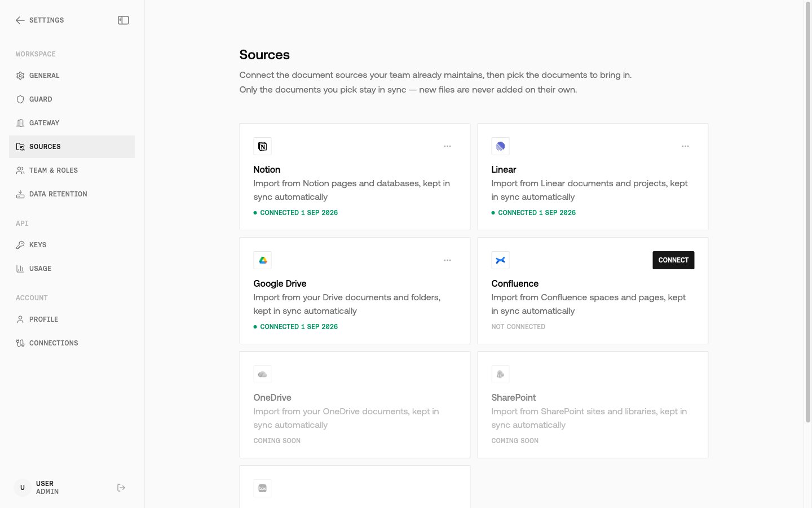Screen dimensions: 812x508
Task: Click the Guard shield icon
Action: click(x=20, y=99)
